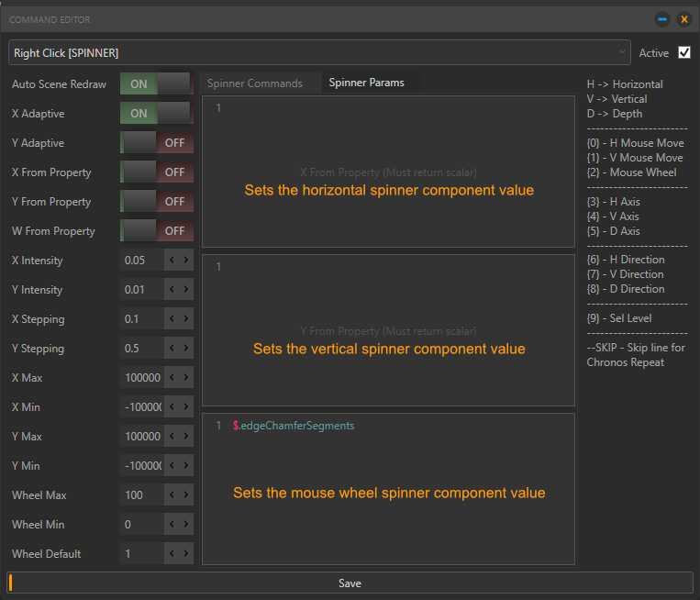Toggle Auto Scene Redraw switch off
This screenshot has height=600, width=700.
(156, 84)
